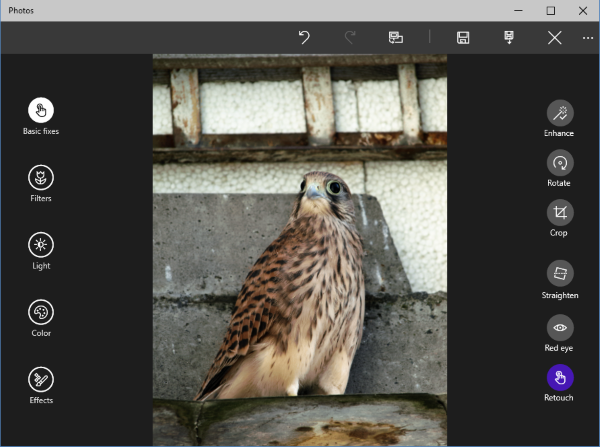Open the Color adjustments
The image size is (600, 447).
tap(41, 312)
